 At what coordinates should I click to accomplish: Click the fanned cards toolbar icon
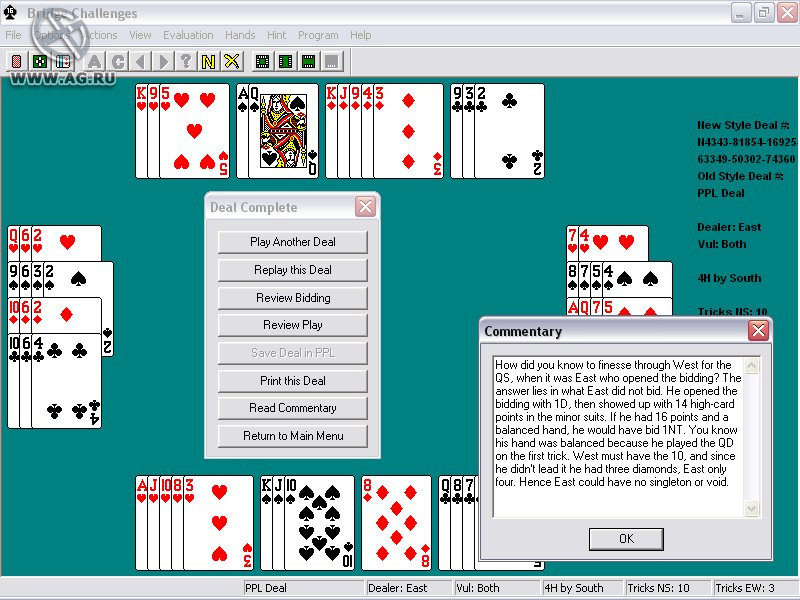63,62
